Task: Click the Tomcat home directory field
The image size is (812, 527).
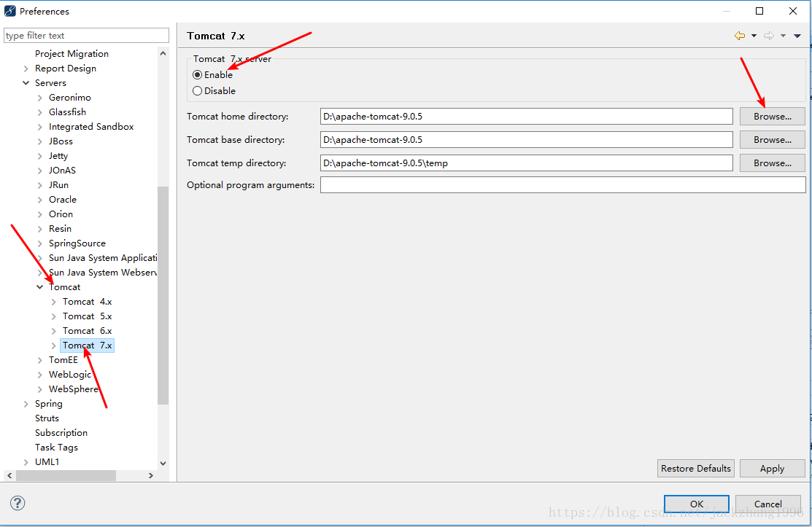Action: pyautogui.click(x=527, y=117)
